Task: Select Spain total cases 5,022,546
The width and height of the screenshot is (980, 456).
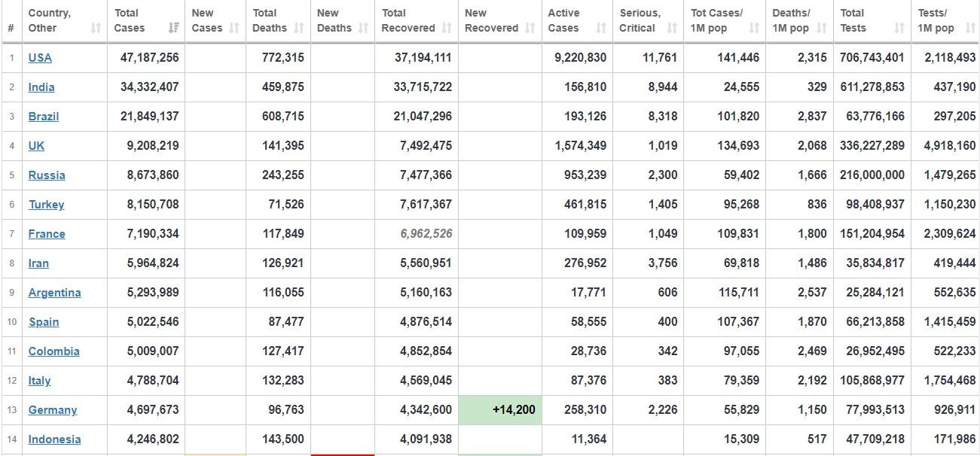Action: coord(153,322)
